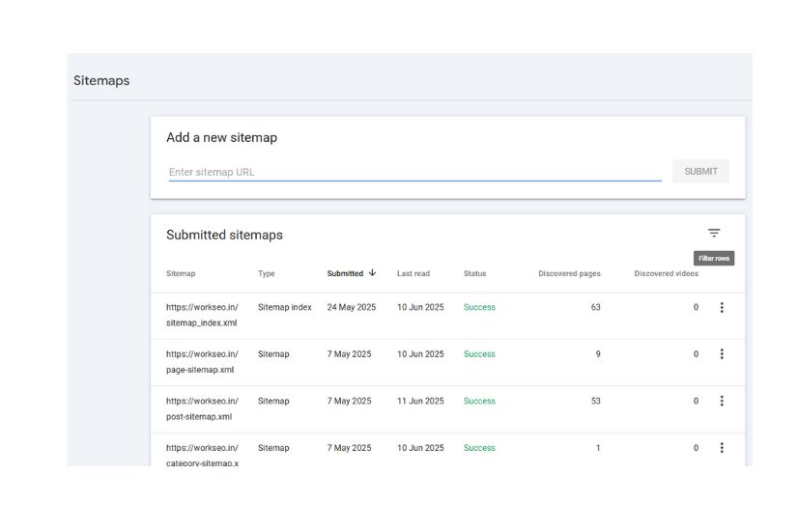The height and width of the screenshot is (532, 798).
Task: Click the Add a new sitemap heading
Action: [x=222, y=137]
